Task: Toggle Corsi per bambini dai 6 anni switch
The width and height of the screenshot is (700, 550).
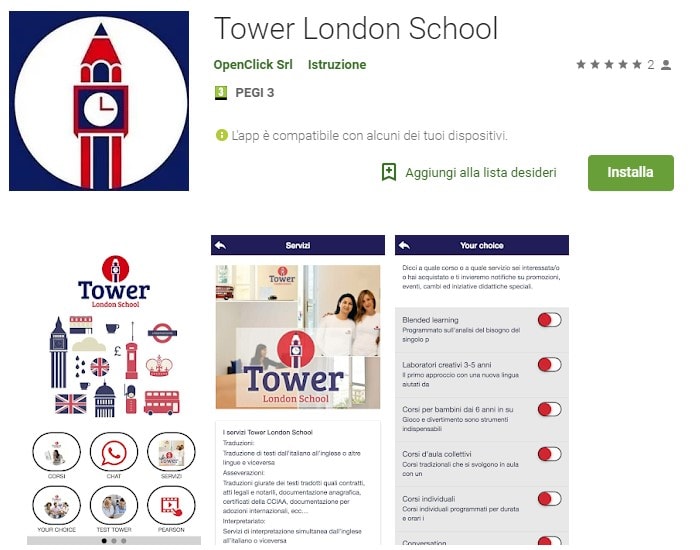Action: (549, 409)
